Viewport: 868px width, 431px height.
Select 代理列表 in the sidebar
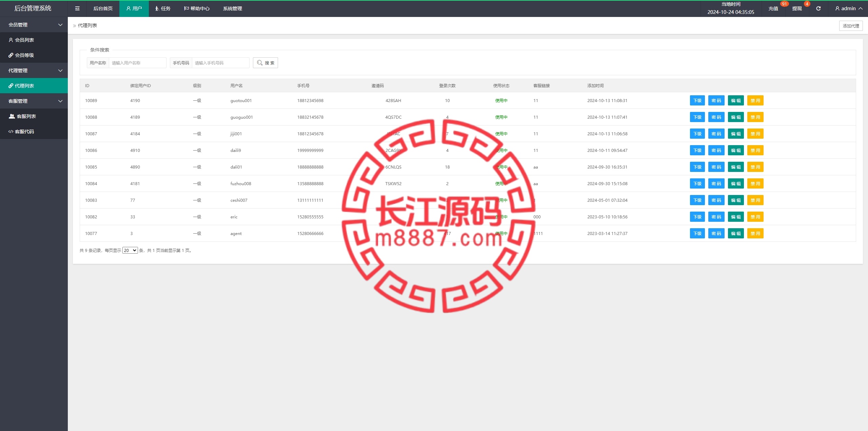pos(34,86)
